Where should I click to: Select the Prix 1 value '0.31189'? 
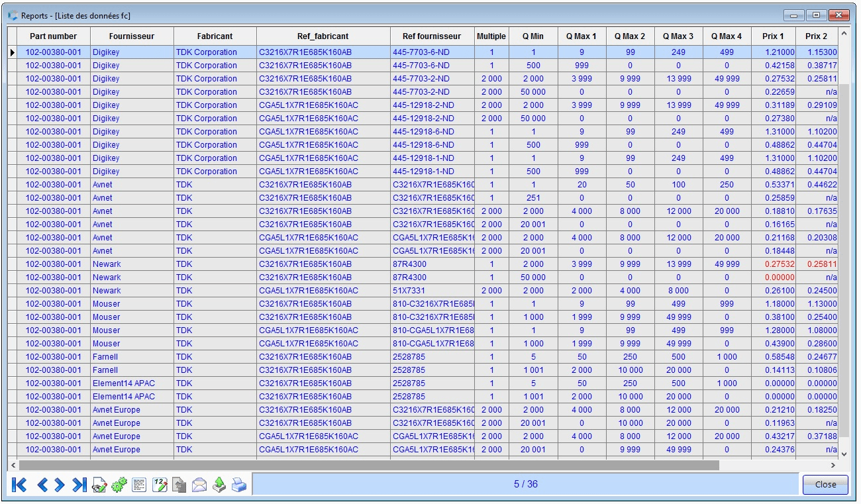click(773, 105)
